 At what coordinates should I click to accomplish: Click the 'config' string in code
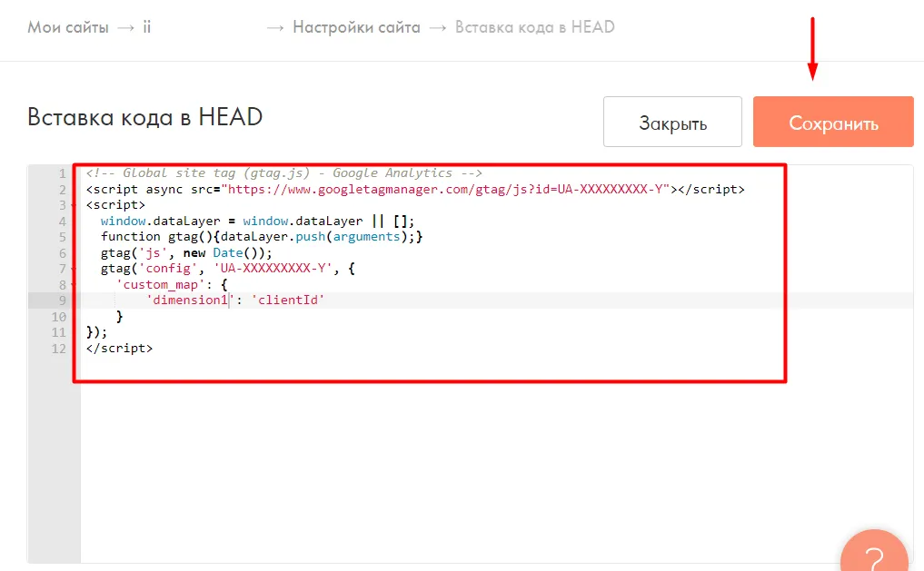tap(168, 269)
